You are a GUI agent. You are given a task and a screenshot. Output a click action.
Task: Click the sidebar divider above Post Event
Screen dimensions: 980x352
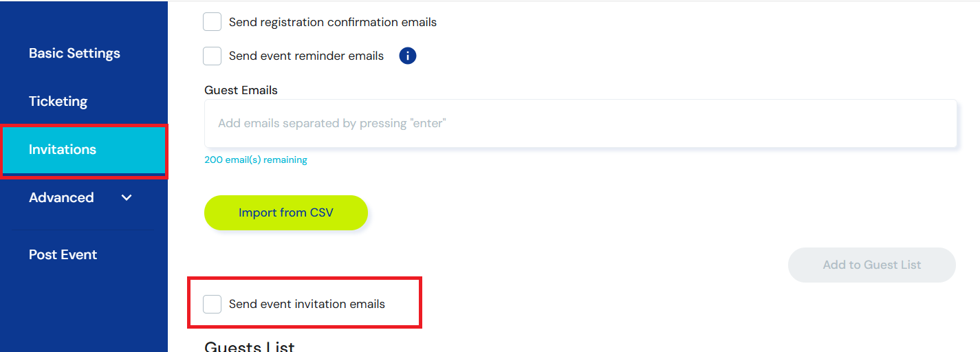[83, 230]
